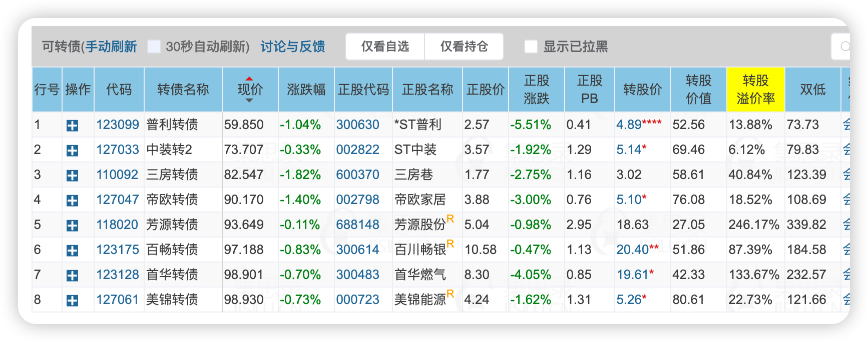Open stock code 300630 link
The width and height of the screenshot is (868, 342).
pos(358,124)
